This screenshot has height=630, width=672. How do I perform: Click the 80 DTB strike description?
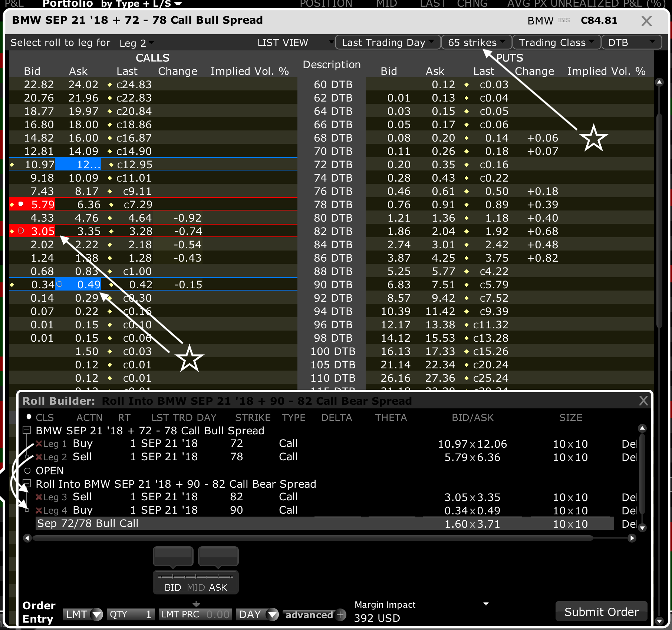point(333,218)
